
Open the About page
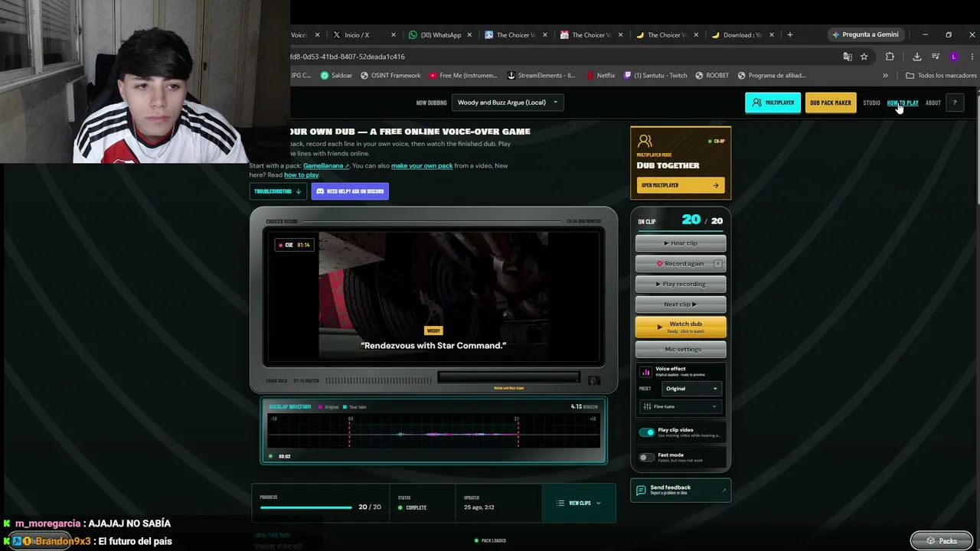click(x=933, y=103)
